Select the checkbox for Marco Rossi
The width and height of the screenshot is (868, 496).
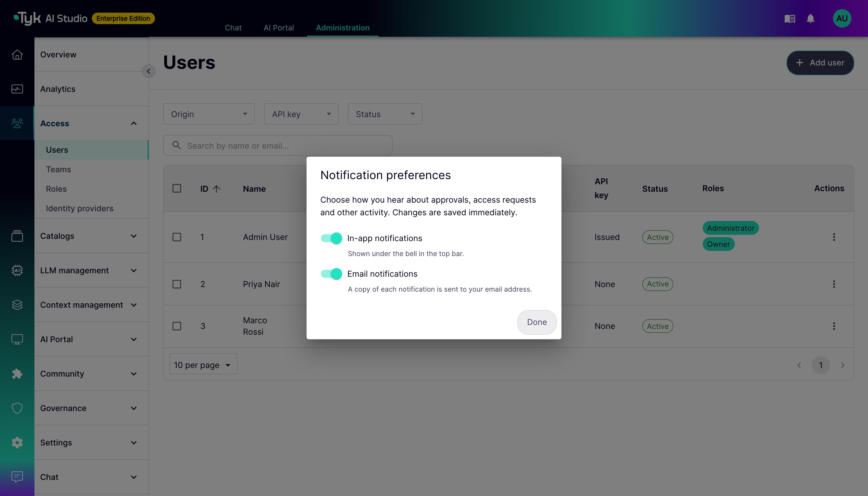click(x=177, y=326)
